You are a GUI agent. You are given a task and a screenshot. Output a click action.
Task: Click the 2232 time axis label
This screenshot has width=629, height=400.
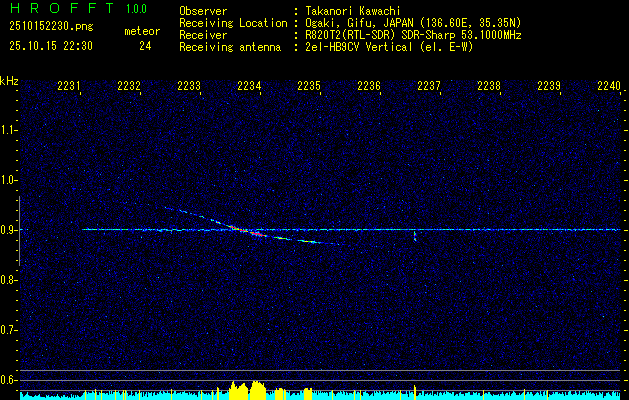click(129, 85)
